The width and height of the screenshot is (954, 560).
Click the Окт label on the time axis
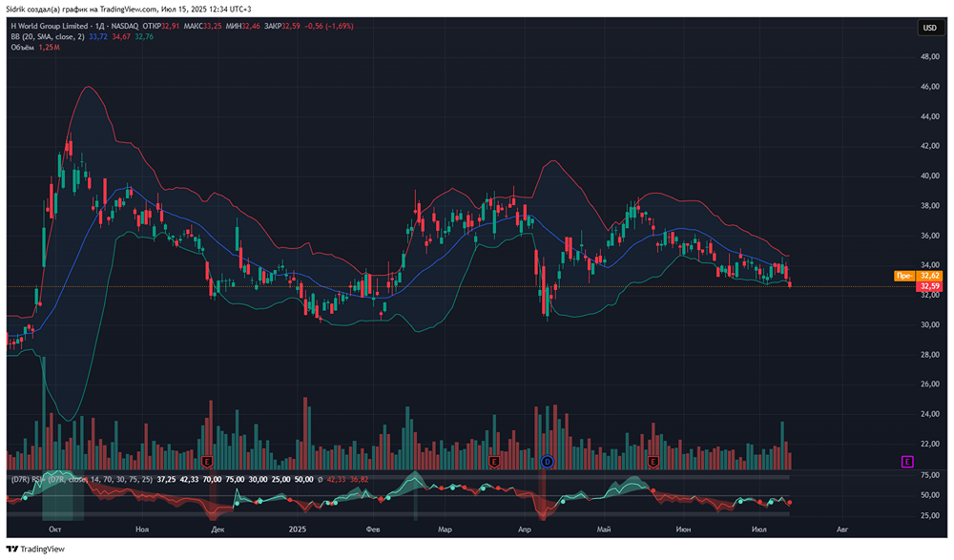coord(55,529)
